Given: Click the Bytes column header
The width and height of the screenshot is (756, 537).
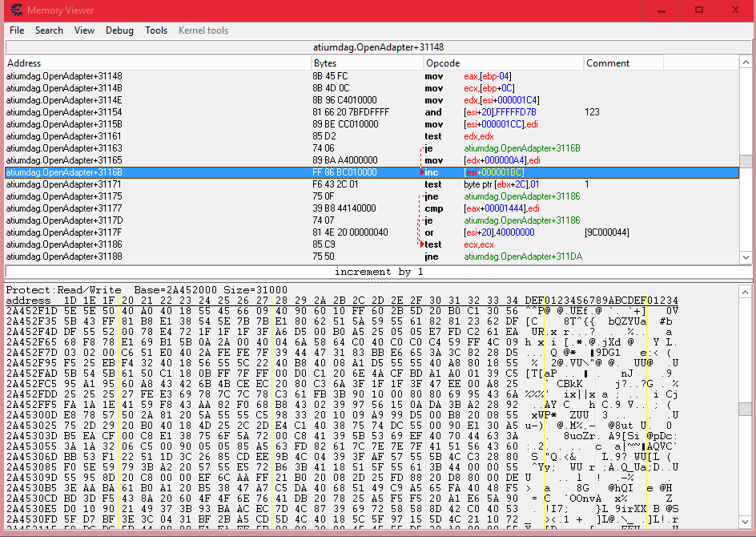Looking at the screenshot, I should (x=368, y=63).
